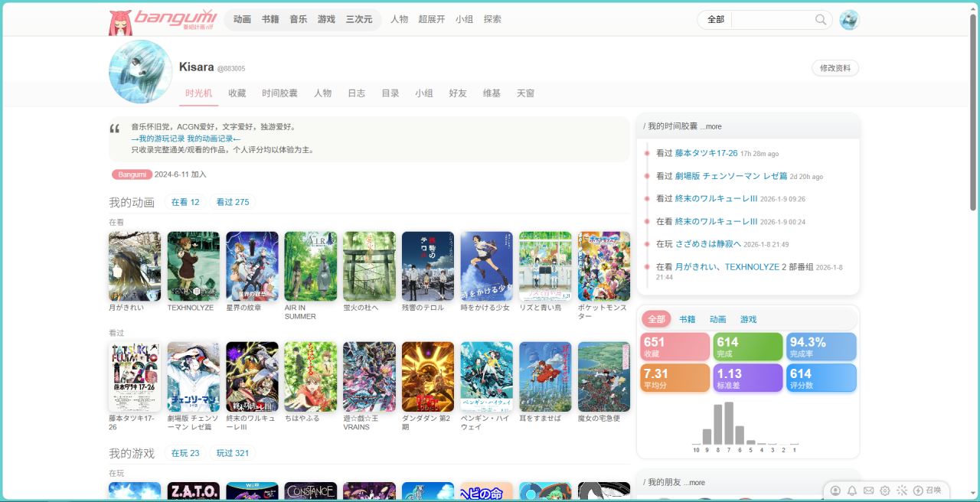Click Kisara's large profile avatar
This screenshot has width=980, height=502.
(x=141, y=72)
